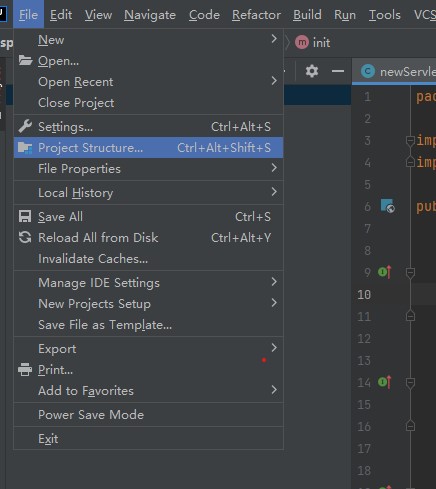Viewport: 436px width, 489px height.
Task: Click the override gutter icon on line 9
Action: pyautogui.click(x=385, y=272)
